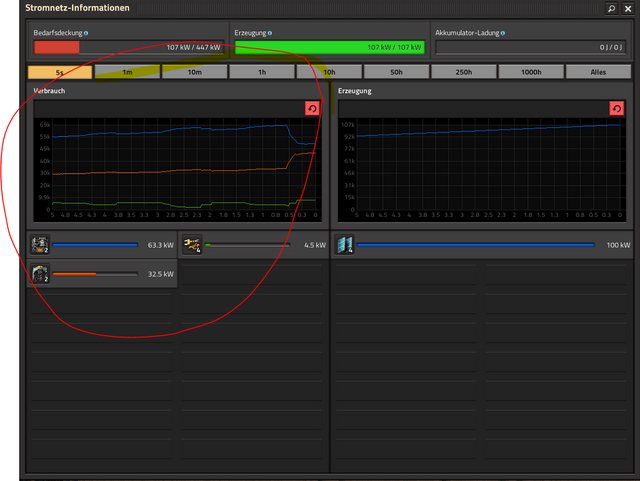
Task: Select the 250h time range tab
Action: (464, 72)
